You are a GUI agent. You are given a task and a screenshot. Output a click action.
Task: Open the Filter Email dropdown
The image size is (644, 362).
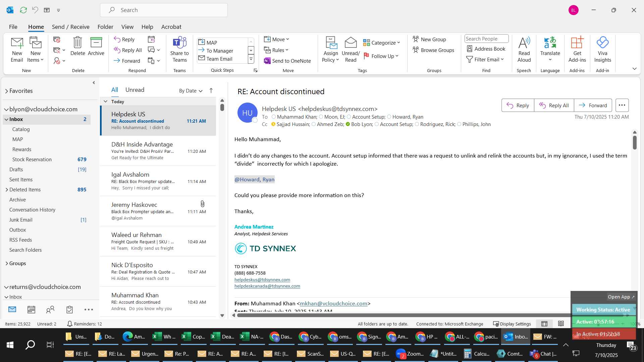point(485,59)
